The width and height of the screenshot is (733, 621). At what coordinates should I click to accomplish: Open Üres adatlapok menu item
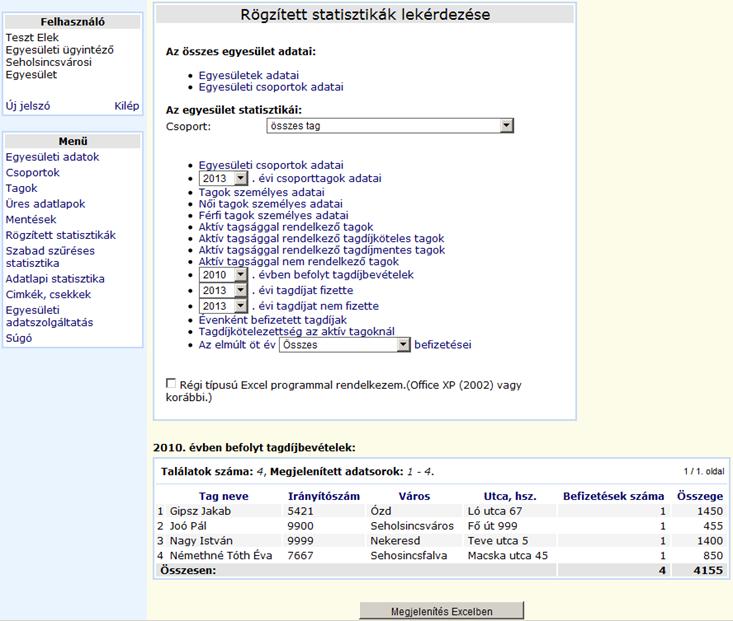point(45,204)
